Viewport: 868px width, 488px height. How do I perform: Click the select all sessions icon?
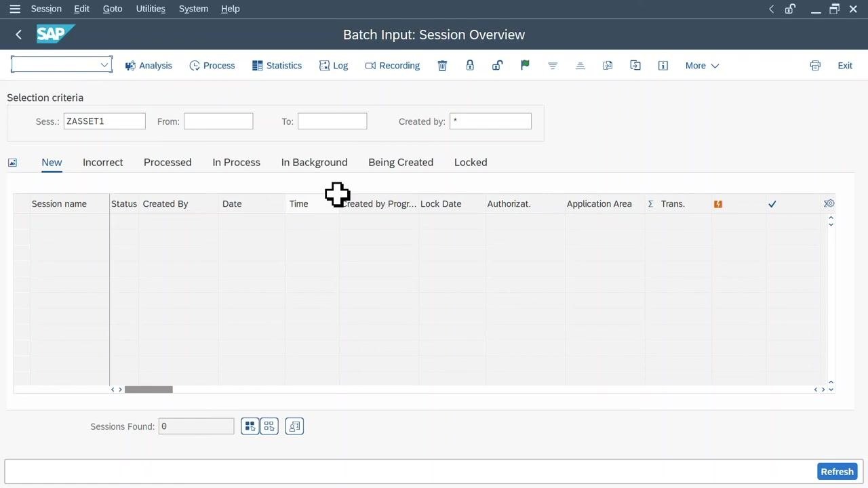(250, 426)
